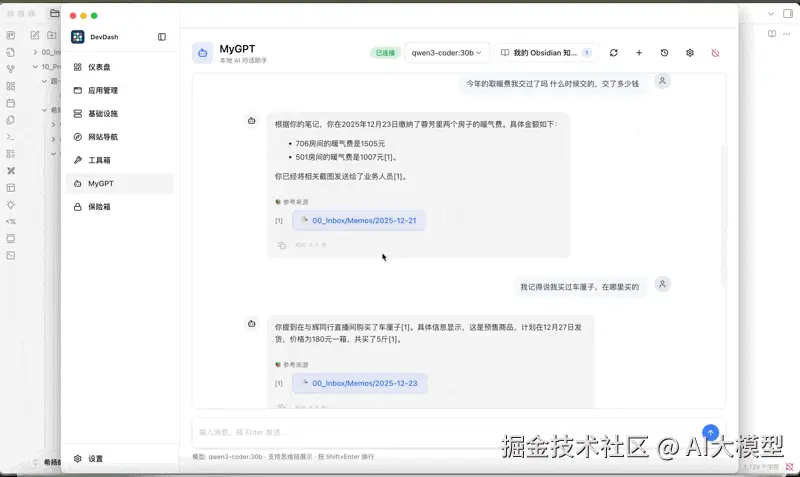
Task: Start a new chat with the plus icon
Action: pyautogui.click(x=639, y=53)
